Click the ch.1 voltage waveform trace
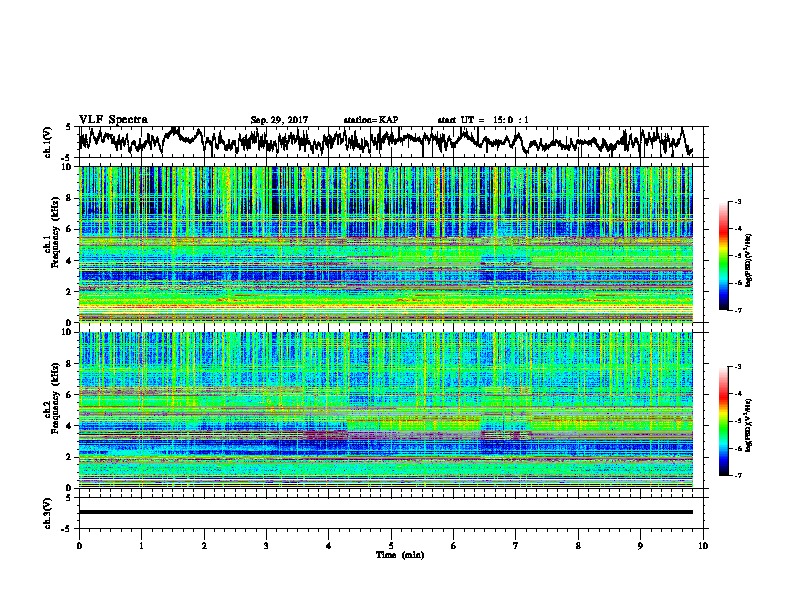The width and height of the screenshot is (792, 612). [x=385, y=141]
